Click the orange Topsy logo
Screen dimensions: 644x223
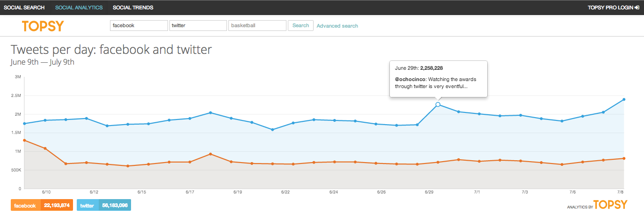click(43, 26)
